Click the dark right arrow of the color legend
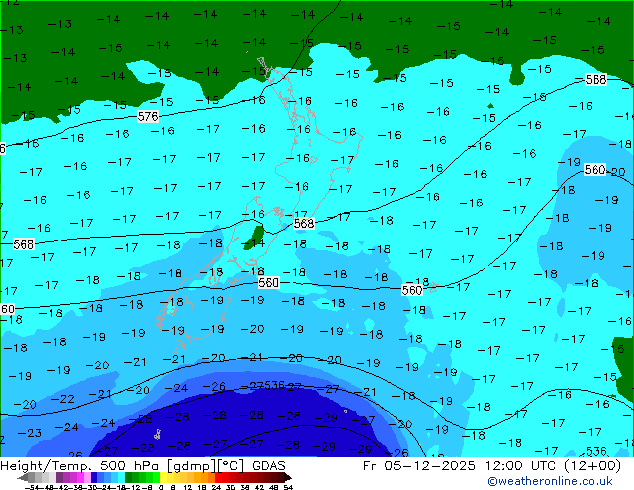 tap(288, 478)
